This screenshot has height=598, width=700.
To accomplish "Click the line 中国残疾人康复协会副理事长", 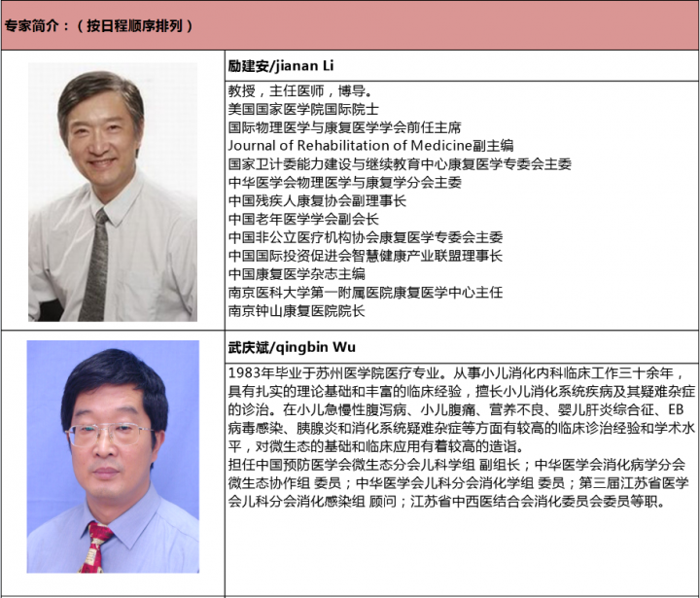I will tap(317, 201).
